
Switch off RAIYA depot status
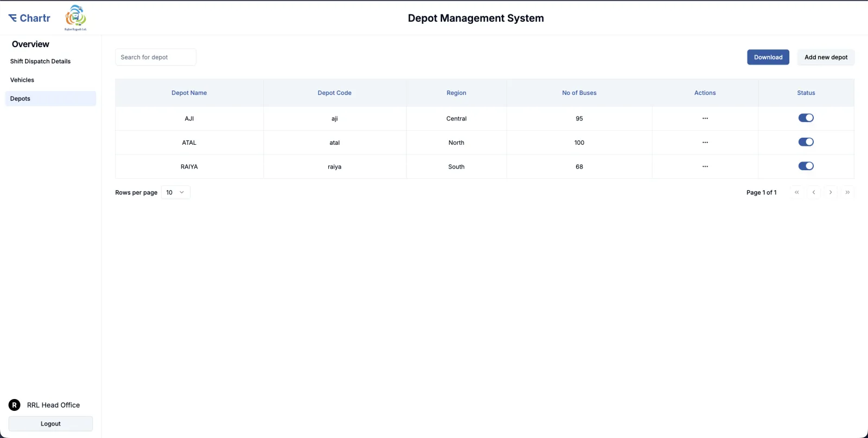click(x=806, y=166)
